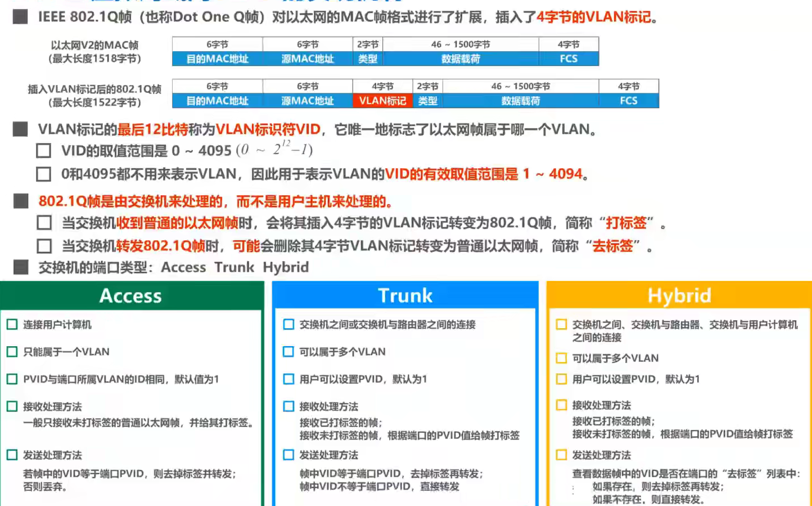This screenshot has height=506, width=812.
Task: Tick the box beside 当交换机转发802.1Q帧时
Action: tap(44, 247)
